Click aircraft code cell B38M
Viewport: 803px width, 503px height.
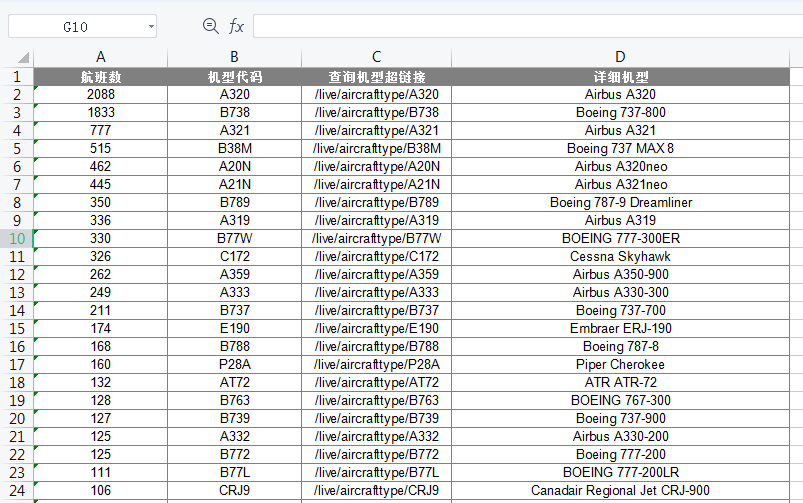(x=235, y=149)
